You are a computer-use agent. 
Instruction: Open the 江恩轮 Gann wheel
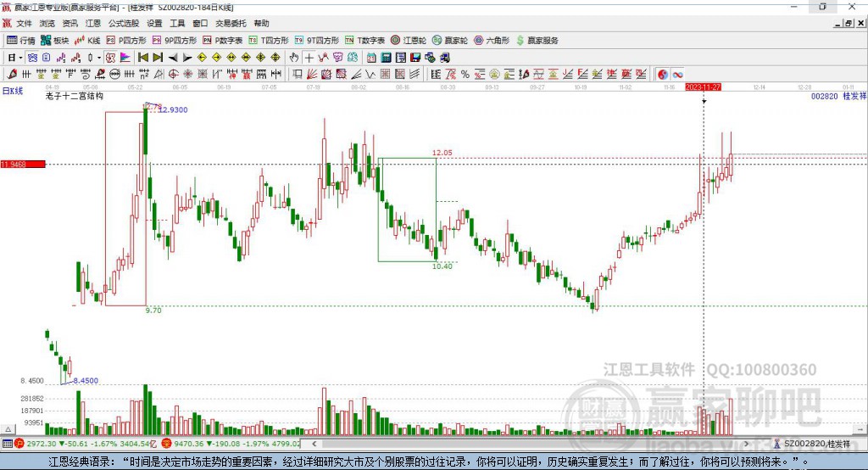[x=409, y=41]
